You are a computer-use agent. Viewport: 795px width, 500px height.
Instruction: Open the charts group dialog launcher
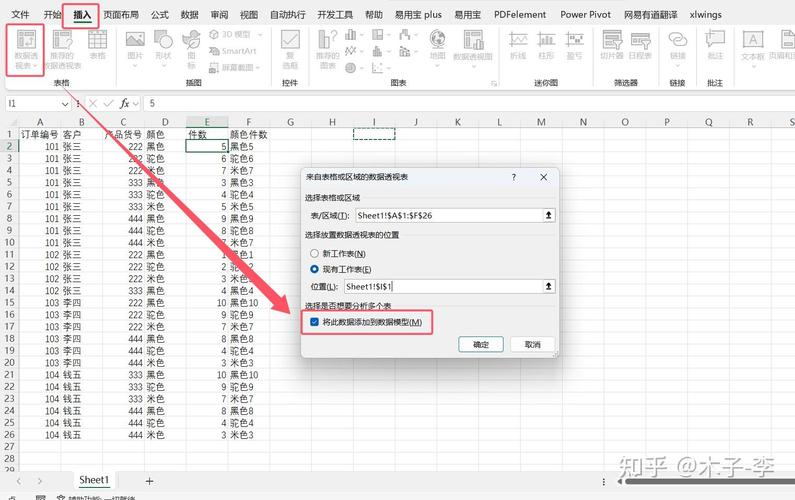pyautogui.click(x=493, y=84)
